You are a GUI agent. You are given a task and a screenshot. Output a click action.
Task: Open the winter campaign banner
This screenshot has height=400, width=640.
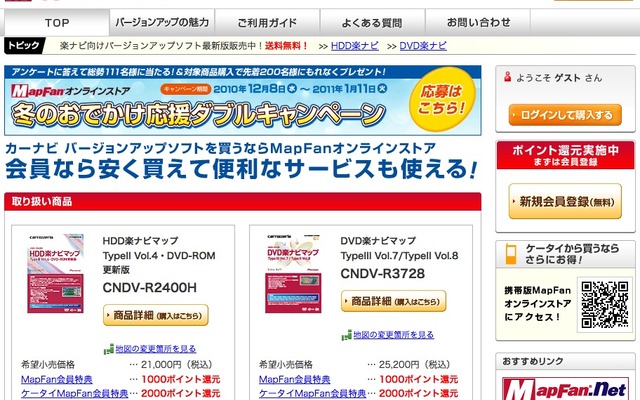(x=242, y=100)
